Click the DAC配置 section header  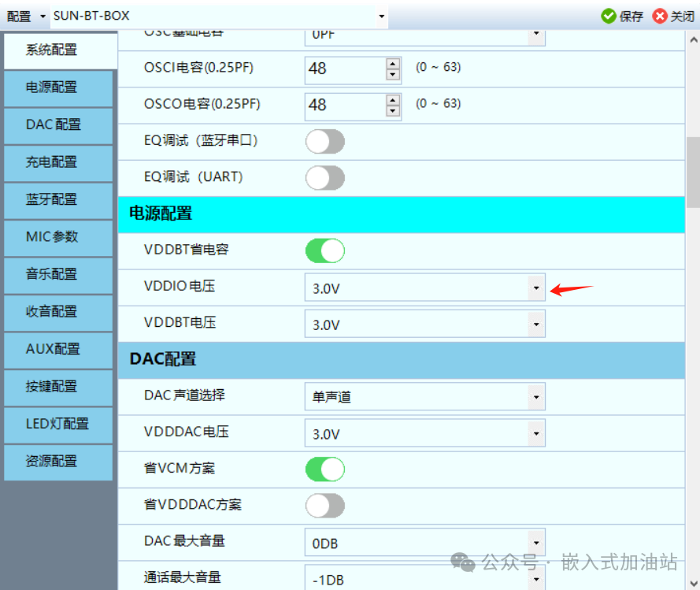pos(402,360)
